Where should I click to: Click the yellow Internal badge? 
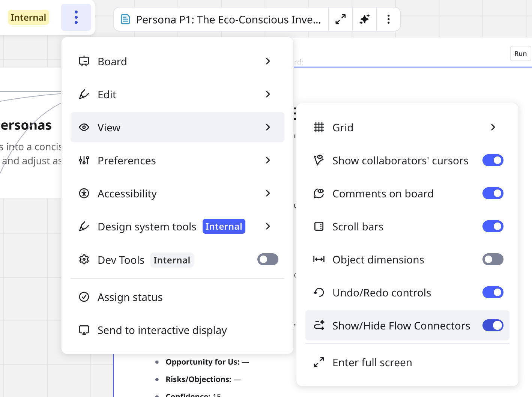29,17
